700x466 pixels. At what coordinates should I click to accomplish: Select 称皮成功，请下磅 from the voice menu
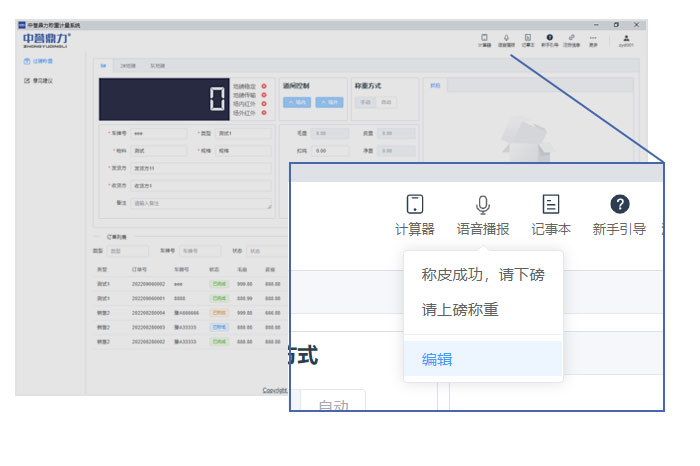[x=482, y=275]
